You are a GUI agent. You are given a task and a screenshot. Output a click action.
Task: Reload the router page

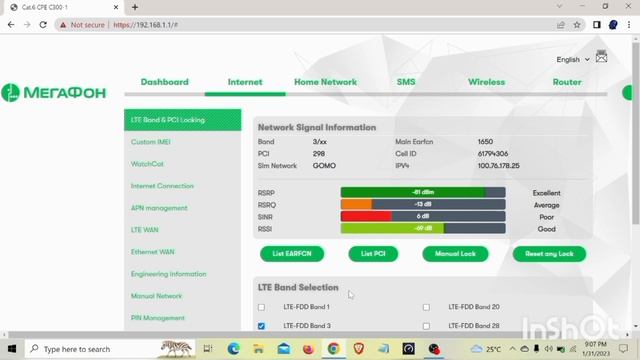tap(43, 25)
